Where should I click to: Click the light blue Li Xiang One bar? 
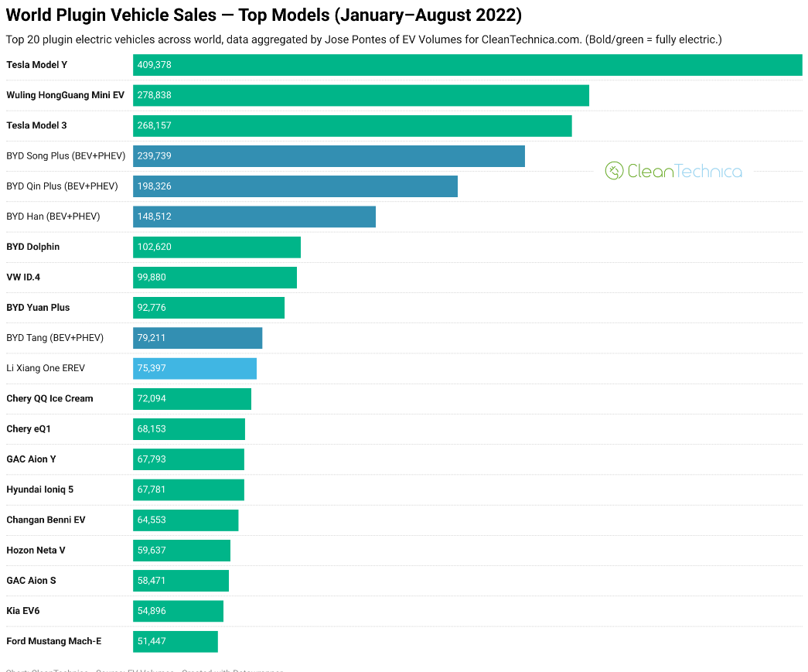click(194, 368)
